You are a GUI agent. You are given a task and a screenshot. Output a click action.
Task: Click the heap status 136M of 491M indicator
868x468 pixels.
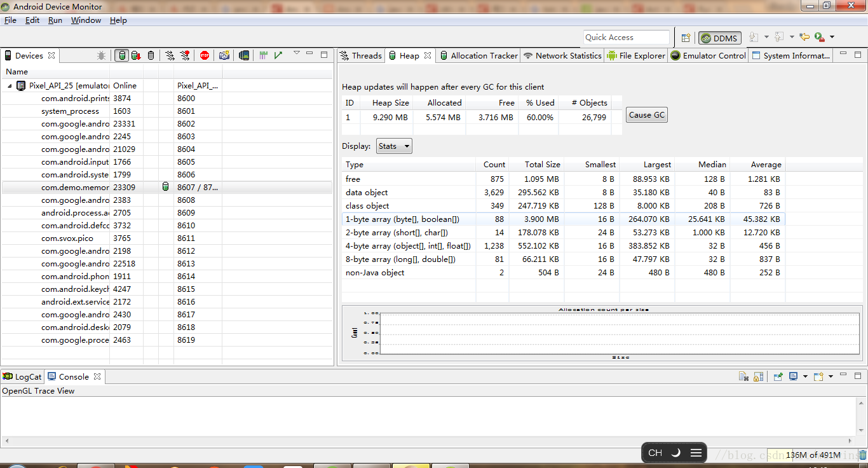pyautogui.click(x=812, y=455)
